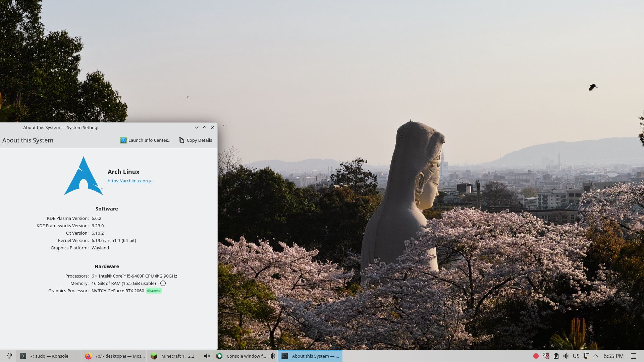
Task: Open the clipboard tray icon
Action: pyautogui.click(x=556, y=356)
